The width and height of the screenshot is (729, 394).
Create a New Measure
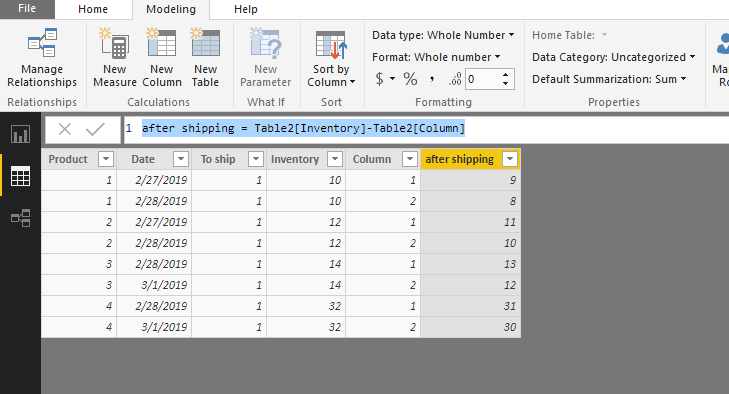(x=114, y=58)
